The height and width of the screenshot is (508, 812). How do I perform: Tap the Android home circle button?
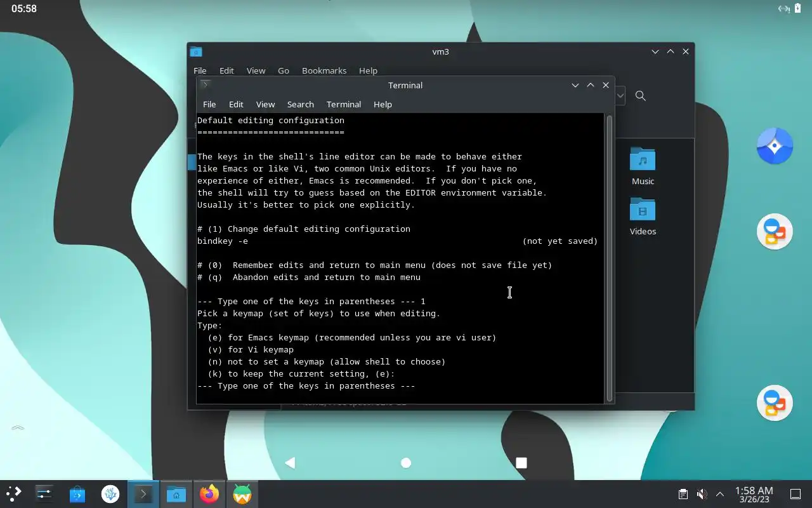(406, 463)
